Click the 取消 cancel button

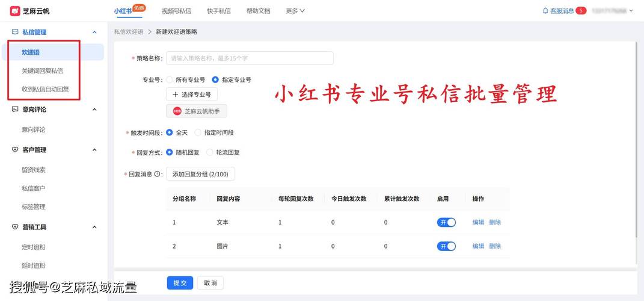click(210, 283)
